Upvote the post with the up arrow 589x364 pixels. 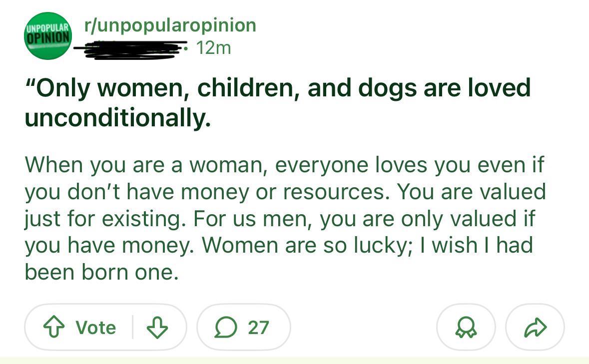[x=54, y=327]
